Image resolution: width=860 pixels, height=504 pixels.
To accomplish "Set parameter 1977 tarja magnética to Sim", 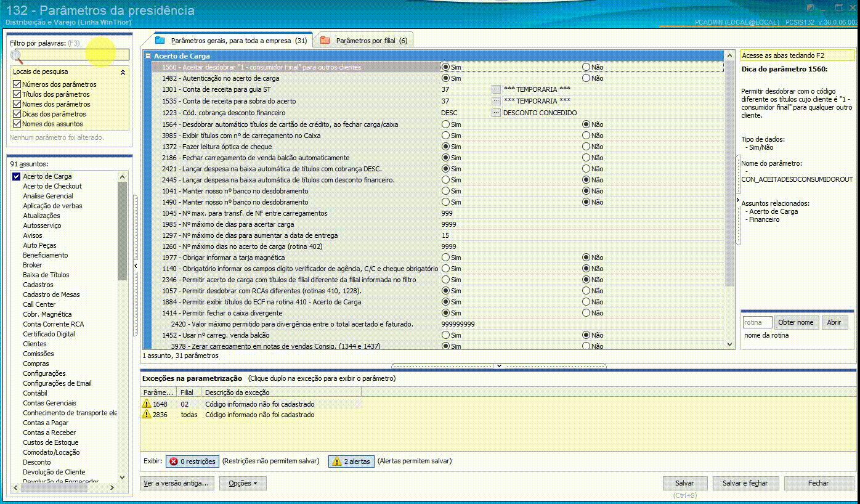I will (x=445, y=258).
